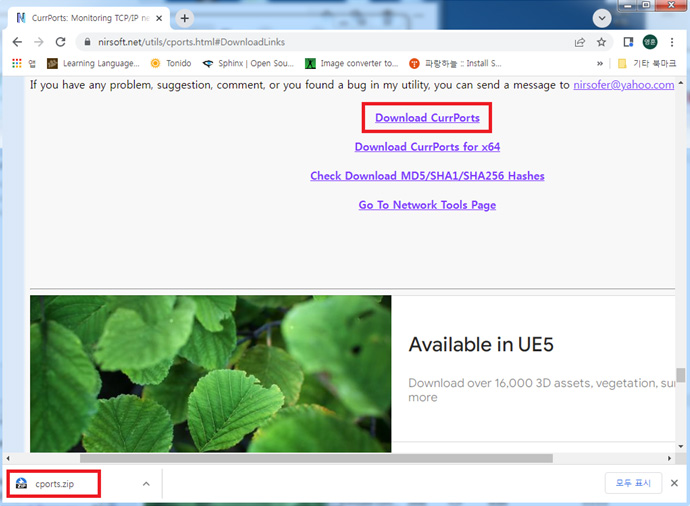Screen dimensions: 690x506
Task: Open the apps grid icon in the bookmarks bar
Action: [17, 63]
